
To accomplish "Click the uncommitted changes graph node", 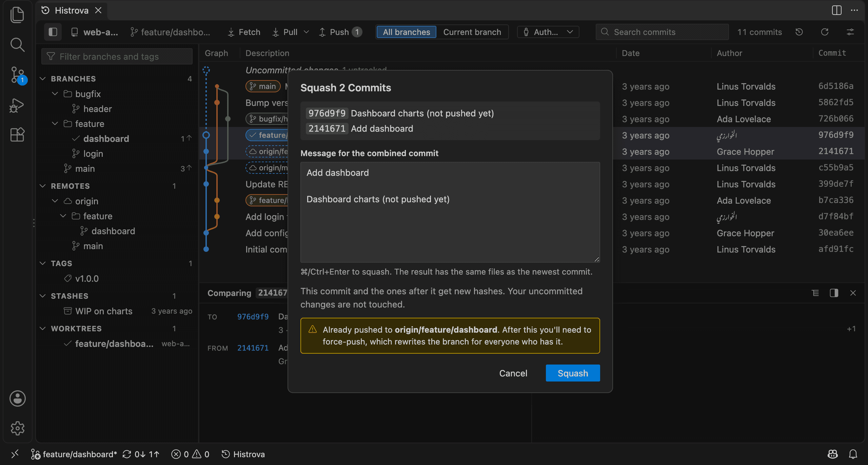I will [206, 70].
